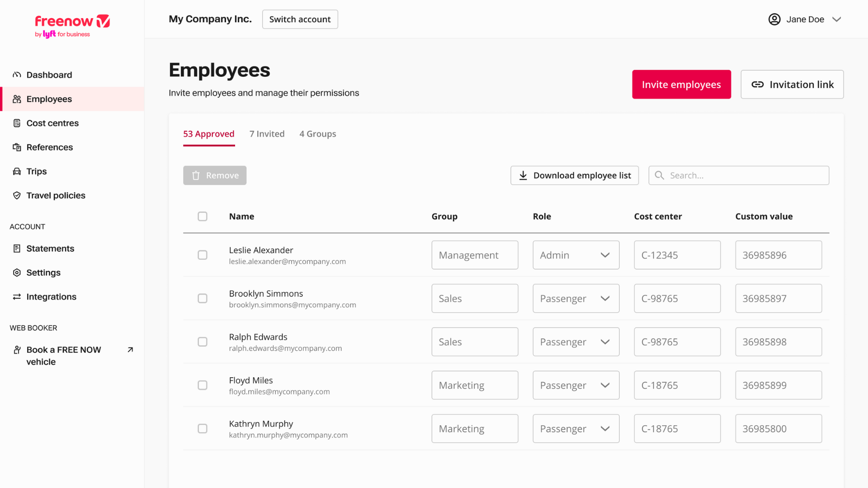The image size is (868, 488).
Task: Click the Statements document icon
Action: [17, 248]
